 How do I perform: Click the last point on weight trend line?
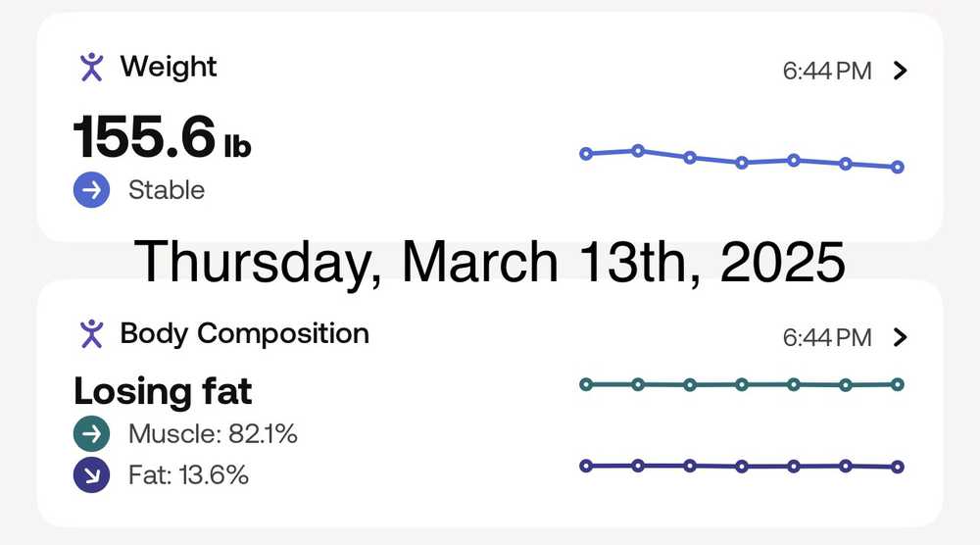898,168
